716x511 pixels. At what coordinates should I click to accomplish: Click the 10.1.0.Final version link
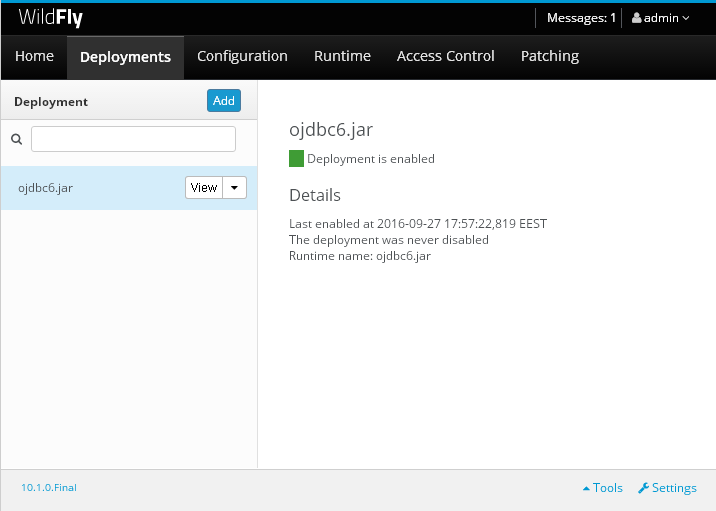click(x=49, y=488)
